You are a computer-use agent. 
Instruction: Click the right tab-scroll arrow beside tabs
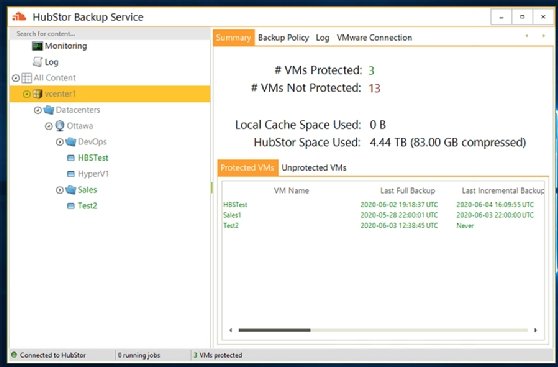[543, 36]
